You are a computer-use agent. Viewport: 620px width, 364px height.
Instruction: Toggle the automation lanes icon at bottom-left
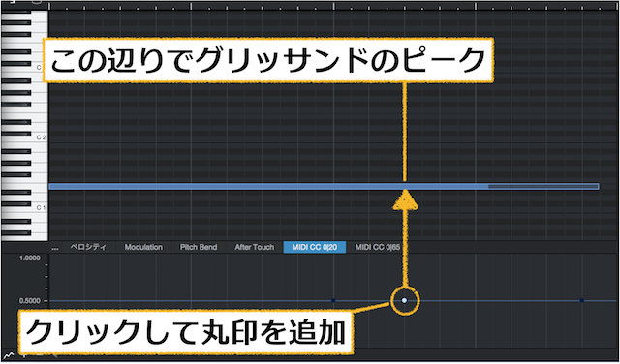pos(9,355)
